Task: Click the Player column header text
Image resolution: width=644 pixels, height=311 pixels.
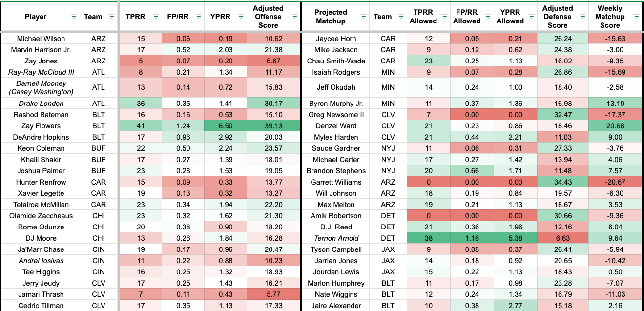Action: tap(35, 17)
